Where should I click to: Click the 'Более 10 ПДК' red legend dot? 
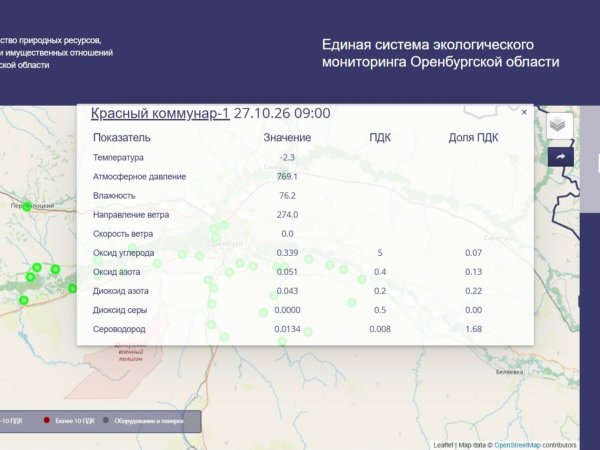coord(47,420)
